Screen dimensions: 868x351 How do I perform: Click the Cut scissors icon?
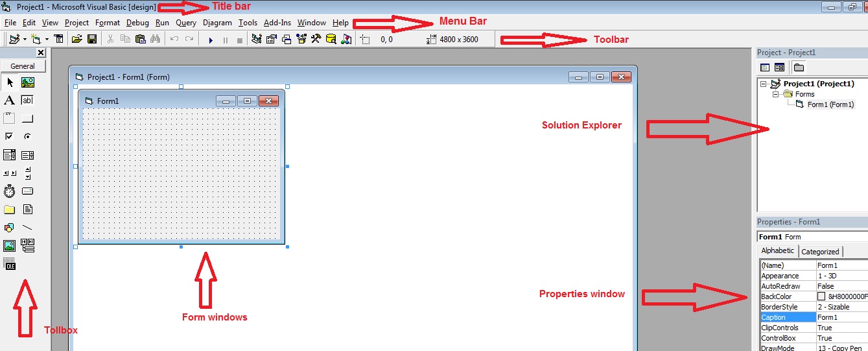point(110,40)
